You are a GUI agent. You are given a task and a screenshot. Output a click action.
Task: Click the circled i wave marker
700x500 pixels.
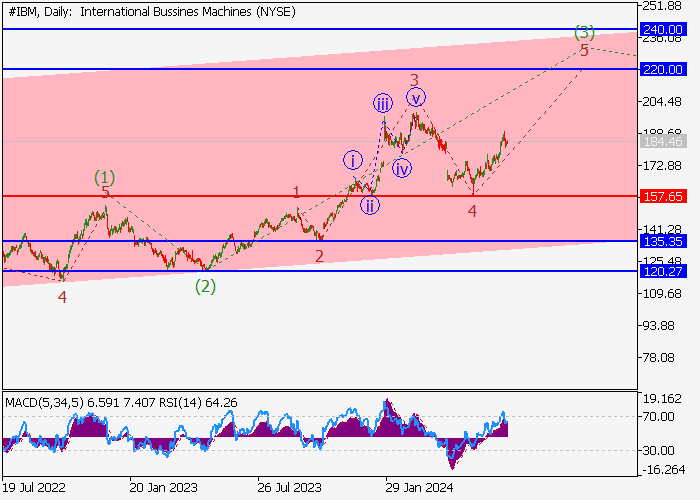click(353, 160)
